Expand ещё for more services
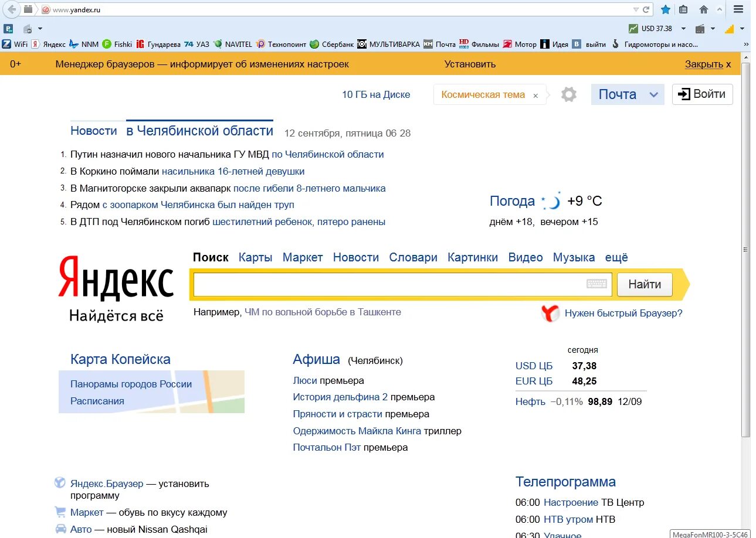The height and width of the screenshot is (538, 756). 616,257
